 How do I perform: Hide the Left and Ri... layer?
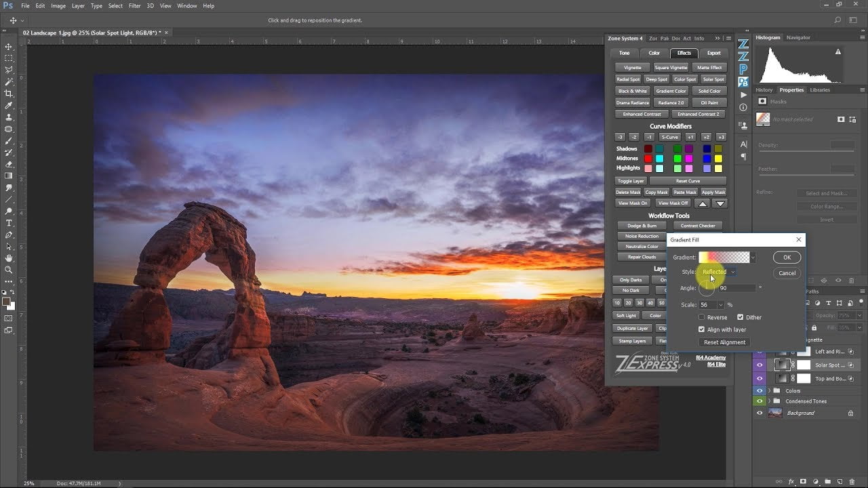click(x=759, y=352)
